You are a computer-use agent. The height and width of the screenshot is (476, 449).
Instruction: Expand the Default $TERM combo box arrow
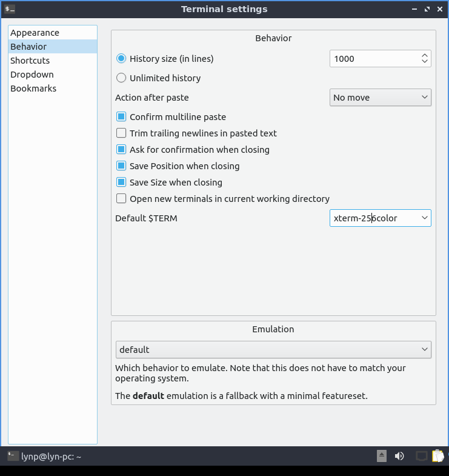(424, 218)
